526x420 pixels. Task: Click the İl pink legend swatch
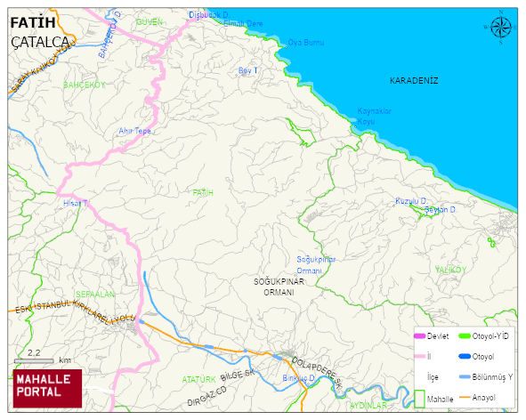[x=419, y=357]
